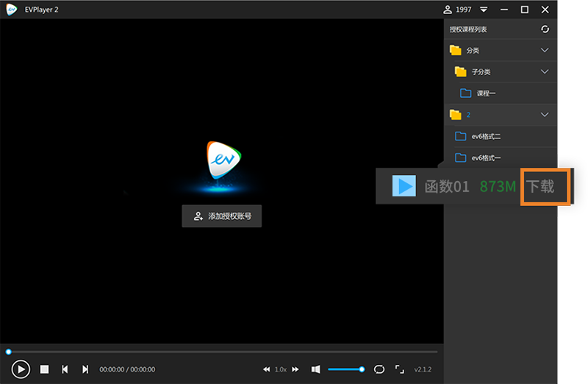Click the 1997 username text
This screenshot has height=384, width=588.
pos(464,10)
